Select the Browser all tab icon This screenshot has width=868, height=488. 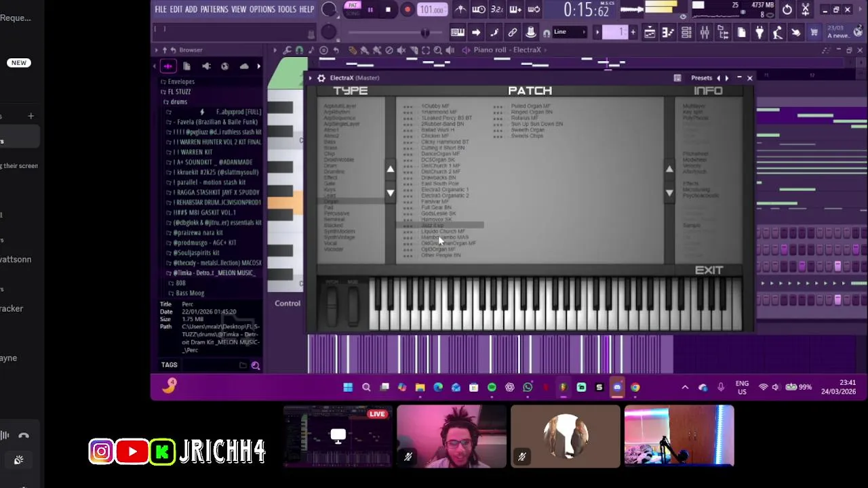pyautogui.click(x=167, y=66)
